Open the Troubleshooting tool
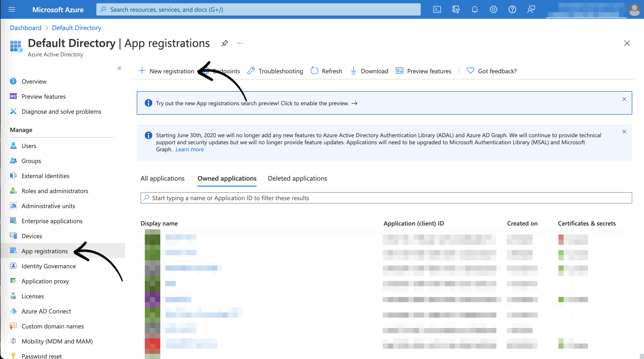This screenshot has height=359, width=644. coord(275,71)
